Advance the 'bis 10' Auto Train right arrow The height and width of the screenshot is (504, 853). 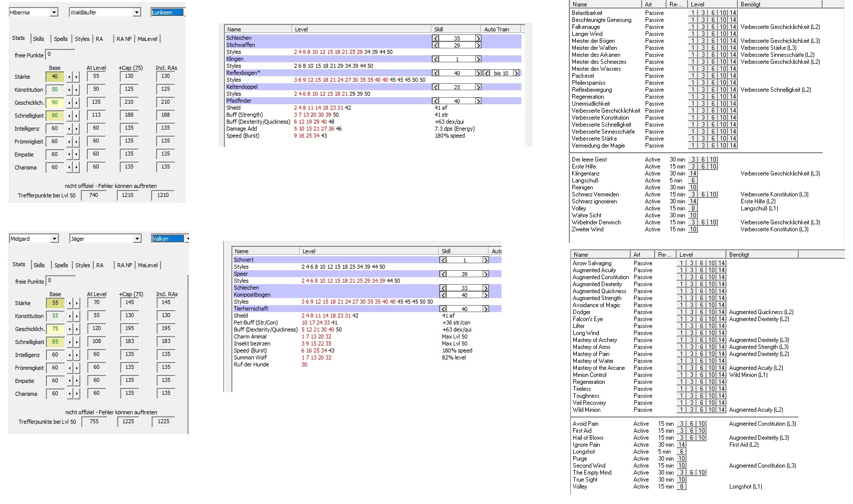[516, 73]
